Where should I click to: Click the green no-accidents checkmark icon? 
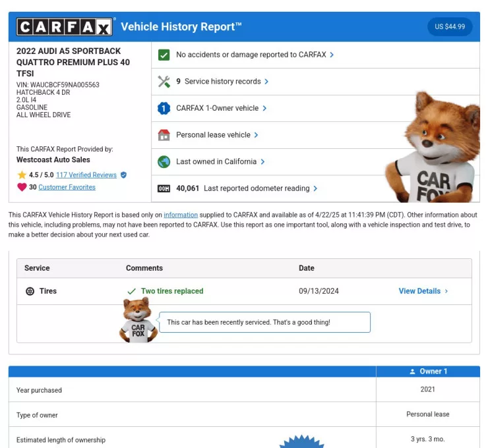[x=164, y=55]
